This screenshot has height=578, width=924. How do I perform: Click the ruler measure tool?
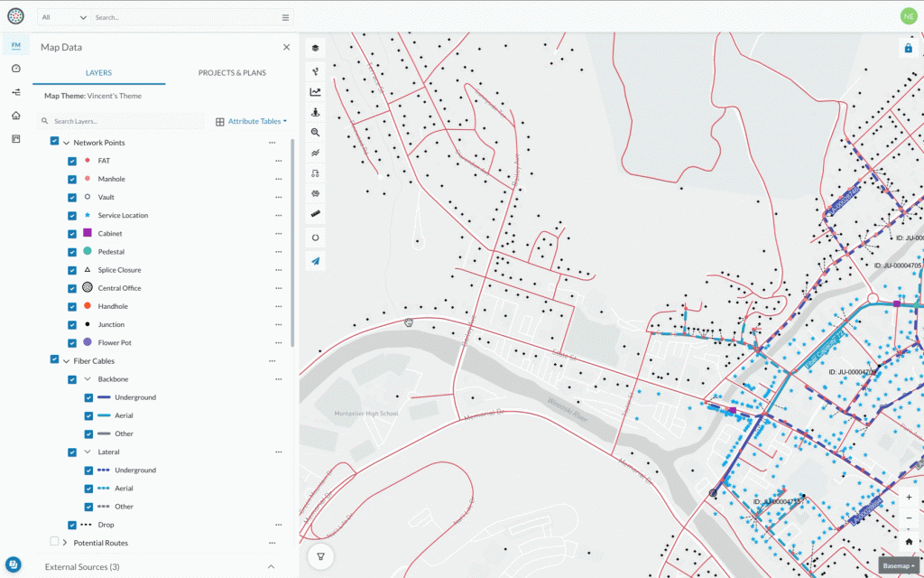(x=315, y=213)
